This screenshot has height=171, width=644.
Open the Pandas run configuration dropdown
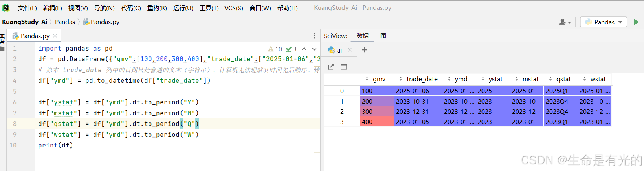click(x=604, y=22)
